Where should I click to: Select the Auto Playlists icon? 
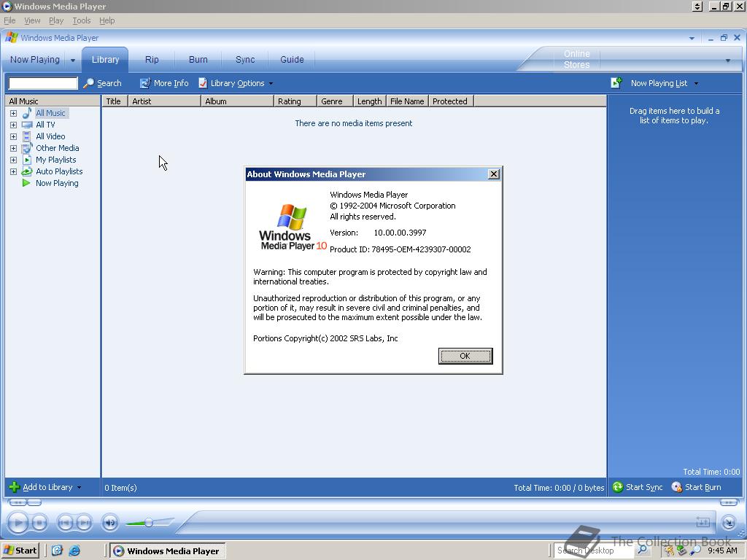coord(27,171)
